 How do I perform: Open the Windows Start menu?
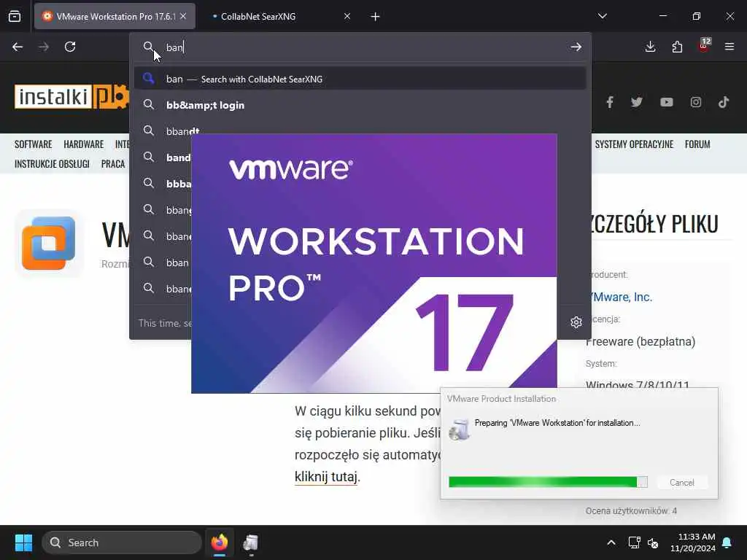pos(23,542)
